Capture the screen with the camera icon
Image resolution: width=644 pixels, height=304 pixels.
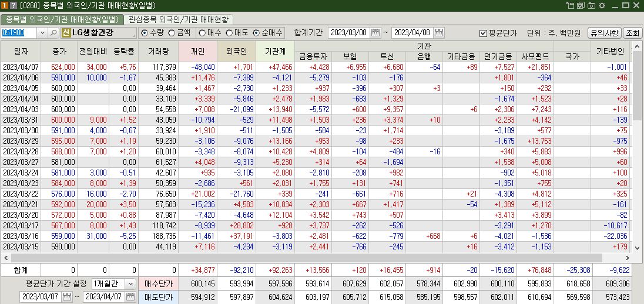point(592,5)
